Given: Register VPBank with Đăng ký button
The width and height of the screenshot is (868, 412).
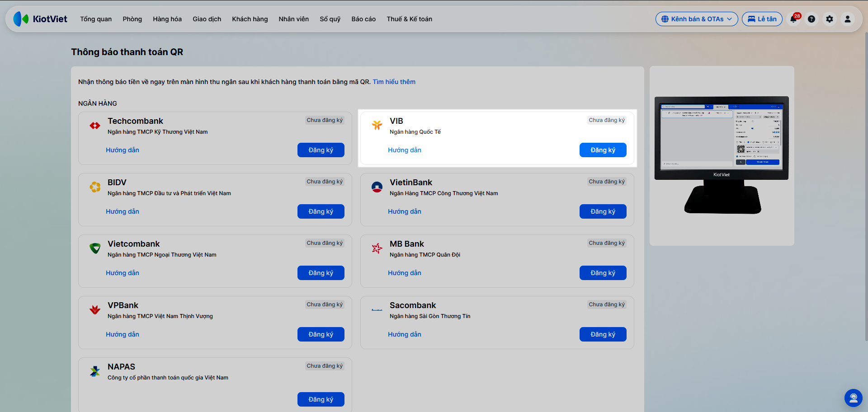Looking at the screenshot, I should click(321, 334).
